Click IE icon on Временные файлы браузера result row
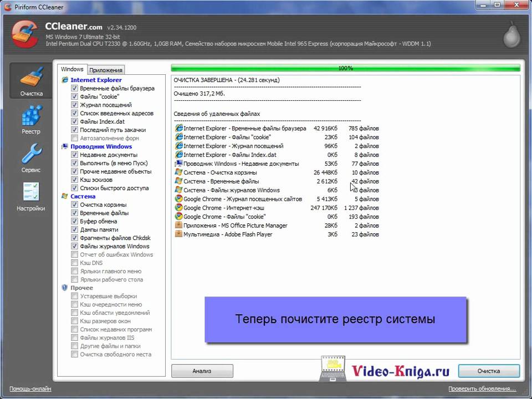 click(178, 128)
